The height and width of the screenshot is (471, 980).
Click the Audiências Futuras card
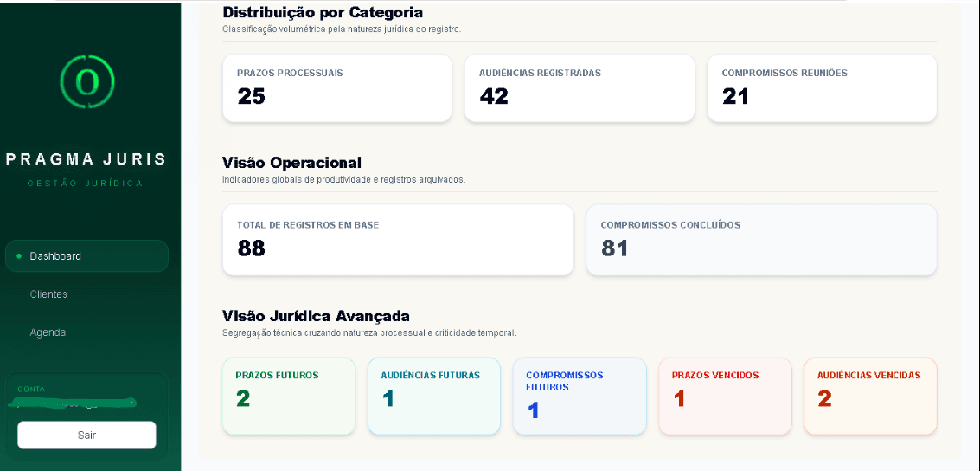[434, 397]
